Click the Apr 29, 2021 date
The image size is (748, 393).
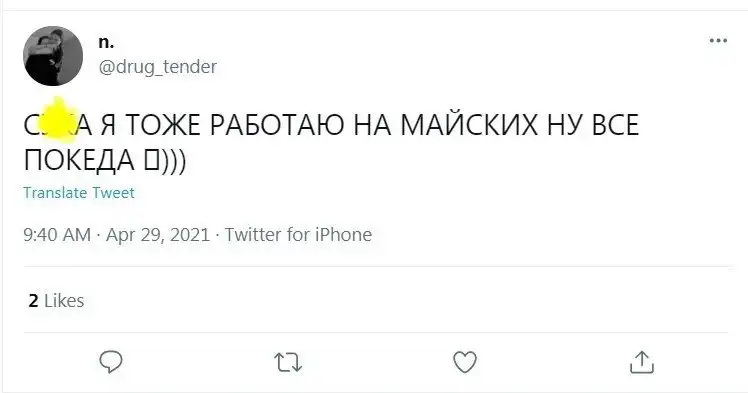pos(157,235)
